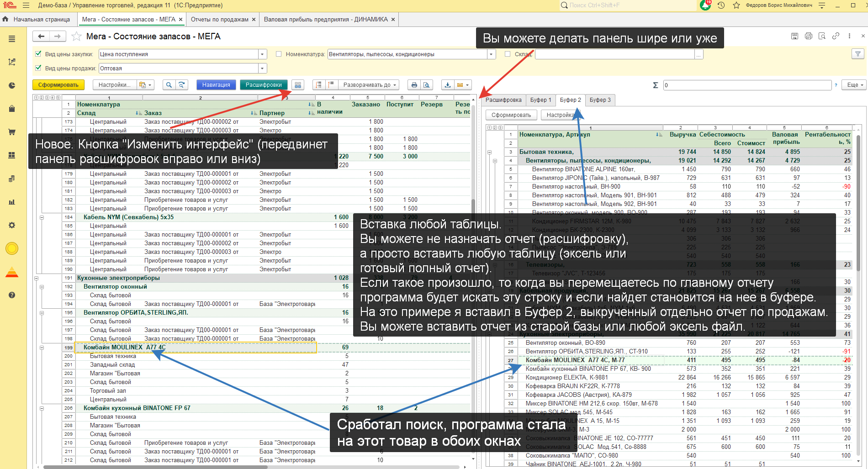
Task: Collapse Кухонные электроприборы group
Action: click(x=37, y=278)
